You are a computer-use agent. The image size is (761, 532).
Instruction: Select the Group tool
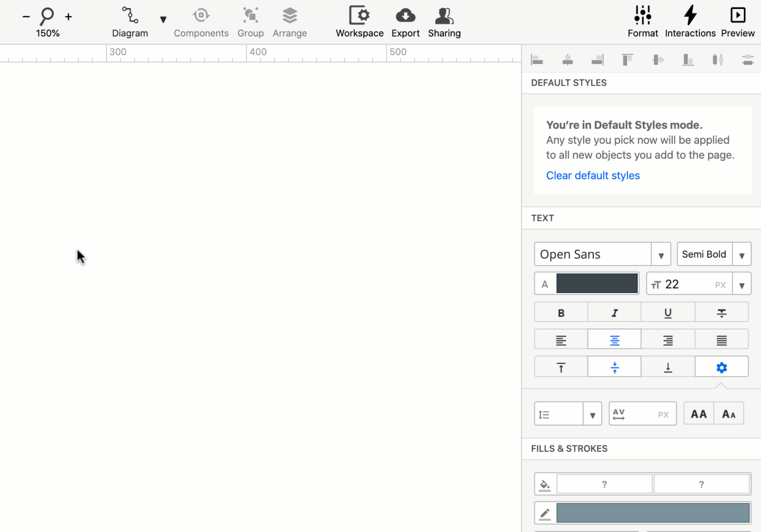[250, 22]
